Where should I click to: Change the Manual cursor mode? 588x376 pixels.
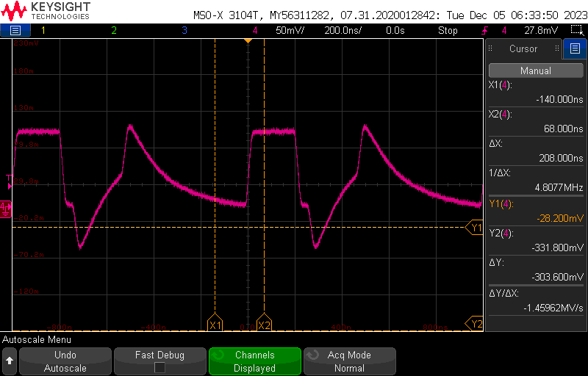click(x=535, y=71)
